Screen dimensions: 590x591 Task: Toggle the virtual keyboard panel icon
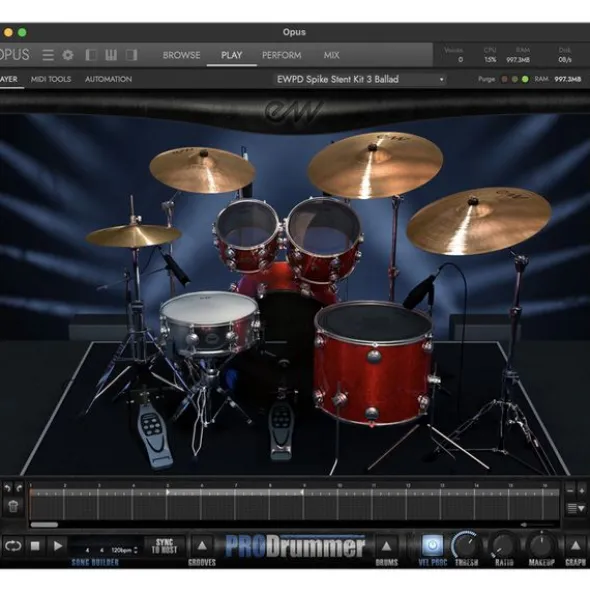tap(111, 55)
